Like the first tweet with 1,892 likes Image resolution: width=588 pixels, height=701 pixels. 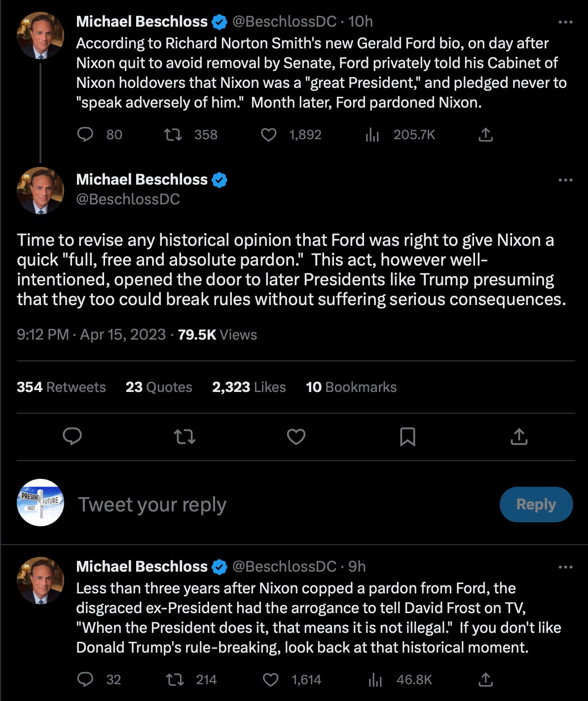[x=268, y=134]
